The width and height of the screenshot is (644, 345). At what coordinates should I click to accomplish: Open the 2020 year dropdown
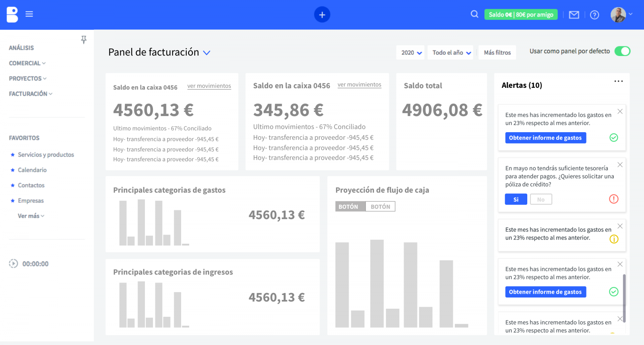411,53
